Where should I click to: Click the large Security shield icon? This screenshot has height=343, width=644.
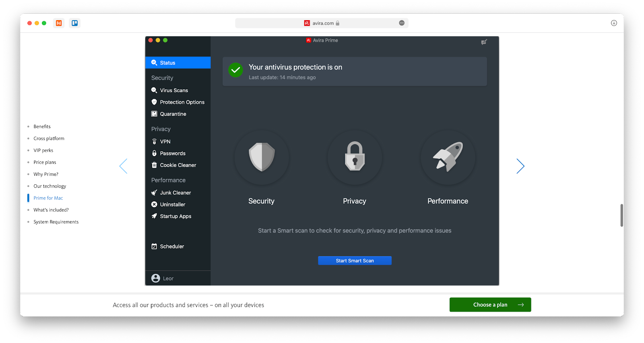[262, 157]
